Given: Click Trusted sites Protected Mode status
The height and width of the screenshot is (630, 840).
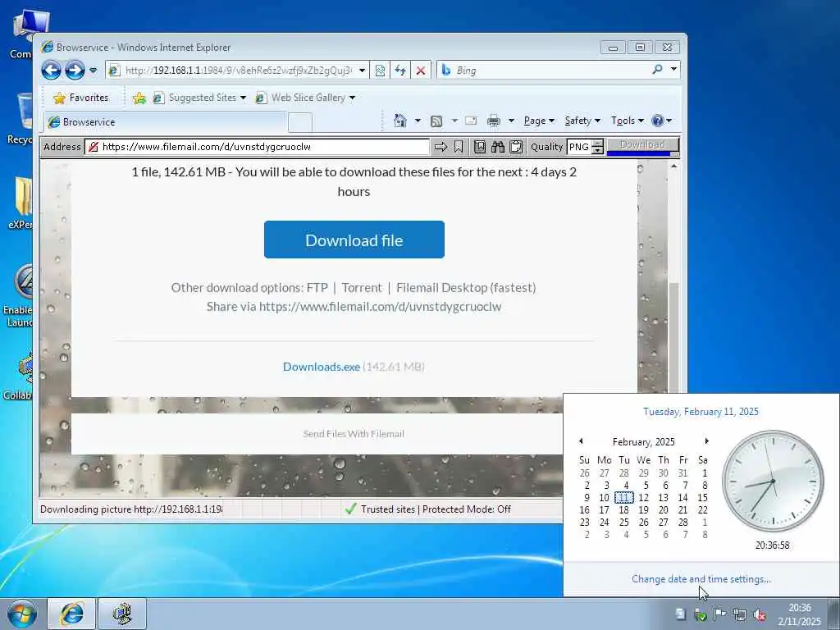Looking at the screenshot, I should 428,509.
